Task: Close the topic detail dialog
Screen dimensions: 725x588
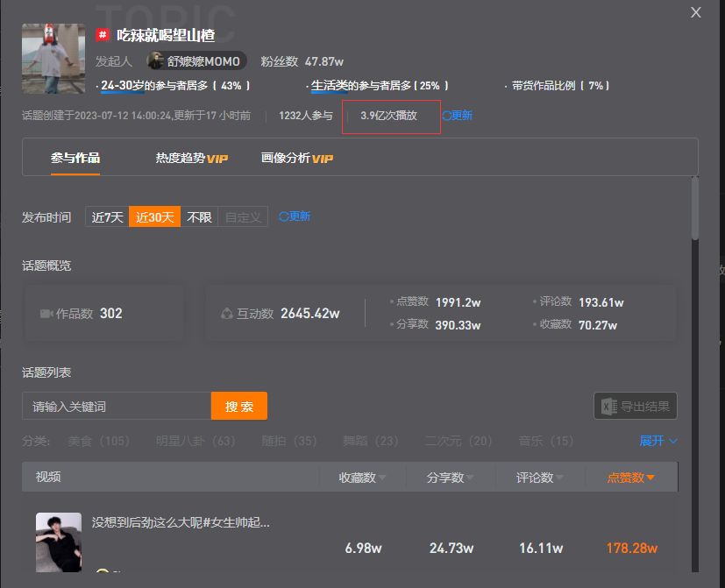Action: coord(695,12)
